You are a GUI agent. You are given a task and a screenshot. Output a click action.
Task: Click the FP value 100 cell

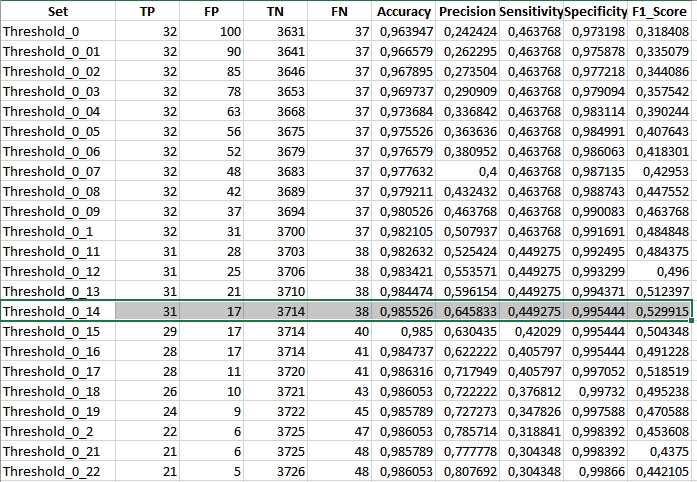(215, 31)
